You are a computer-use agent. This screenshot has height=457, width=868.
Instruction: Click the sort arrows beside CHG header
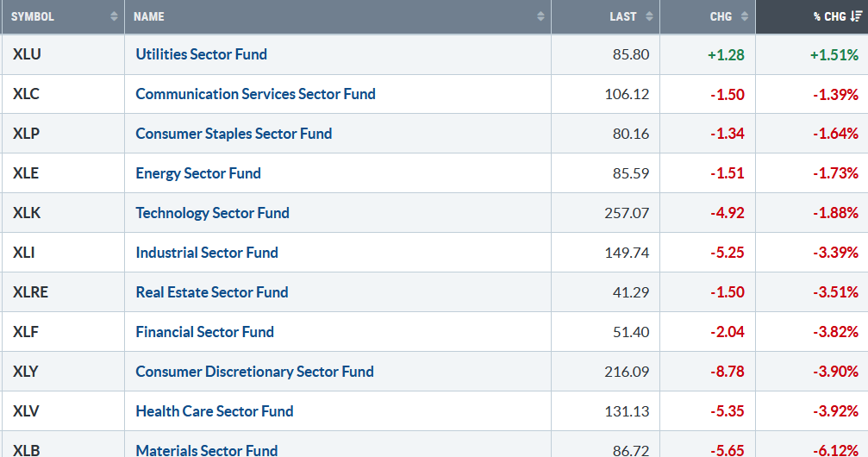click(745, 16)
